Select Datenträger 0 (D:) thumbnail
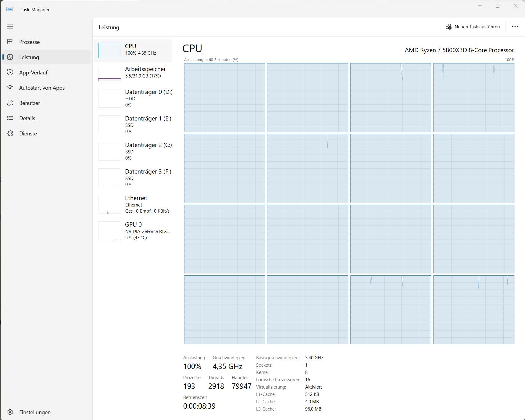The width and height of the screenshot is (525, 420). [x=109, y=98]
